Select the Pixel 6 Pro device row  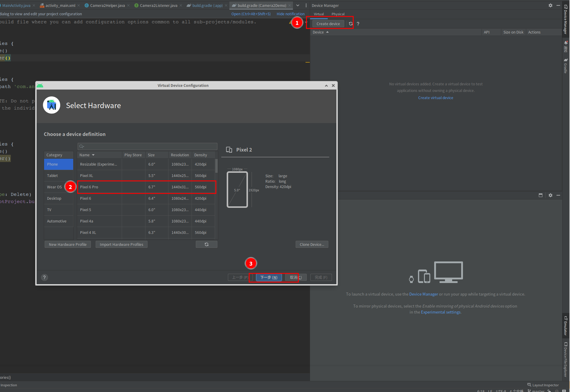[146, 187]
